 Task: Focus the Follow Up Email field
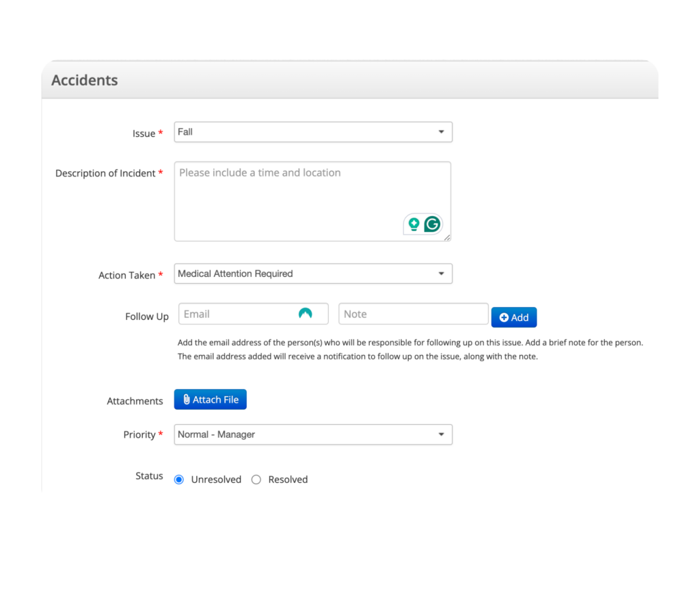click(x=254, y=314)
